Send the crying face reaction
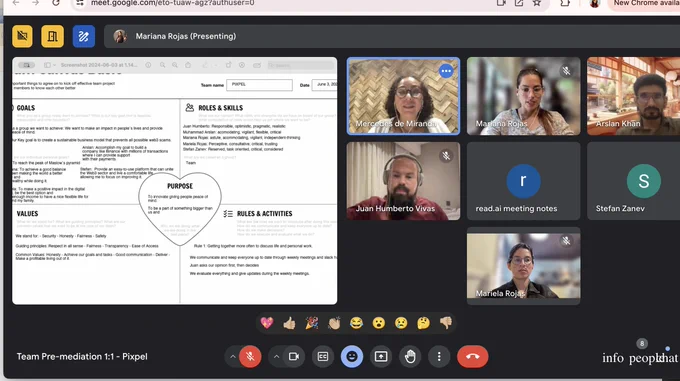The image size is (680, 381). 401,323
